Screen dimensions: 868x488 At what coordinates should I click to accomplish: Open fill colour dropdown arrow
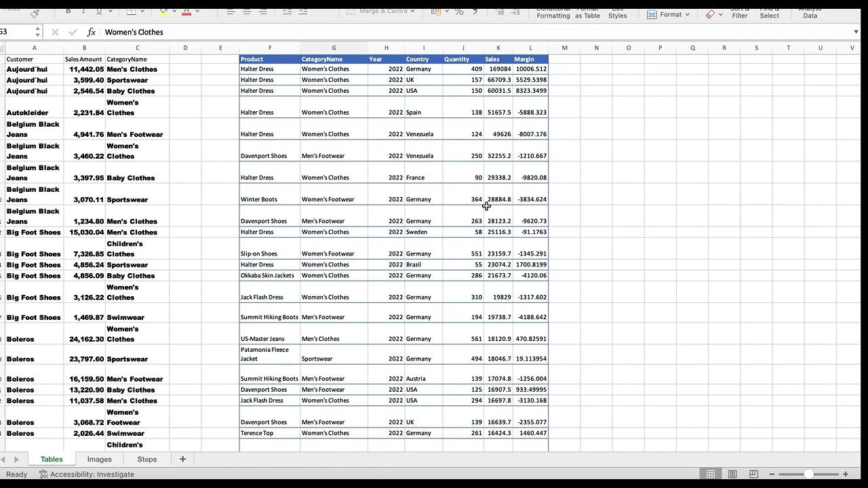coord(176,12)
